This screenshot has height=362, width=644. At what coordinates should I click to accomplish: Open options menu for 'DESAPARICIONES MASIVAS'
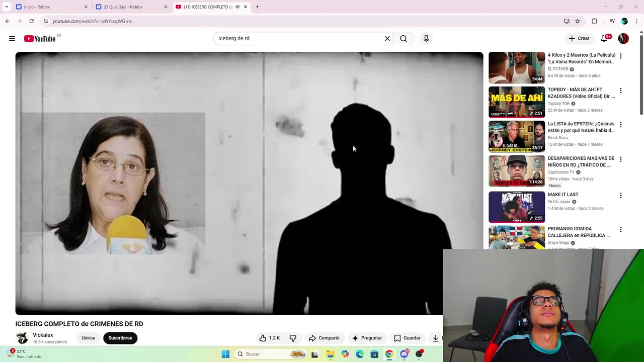(x=621, y=159)
